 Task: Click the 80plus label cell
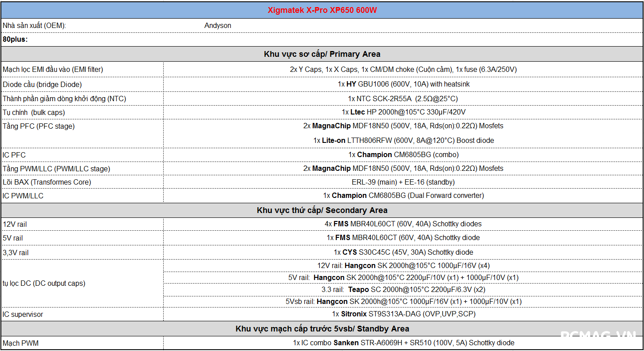[16, 39]
